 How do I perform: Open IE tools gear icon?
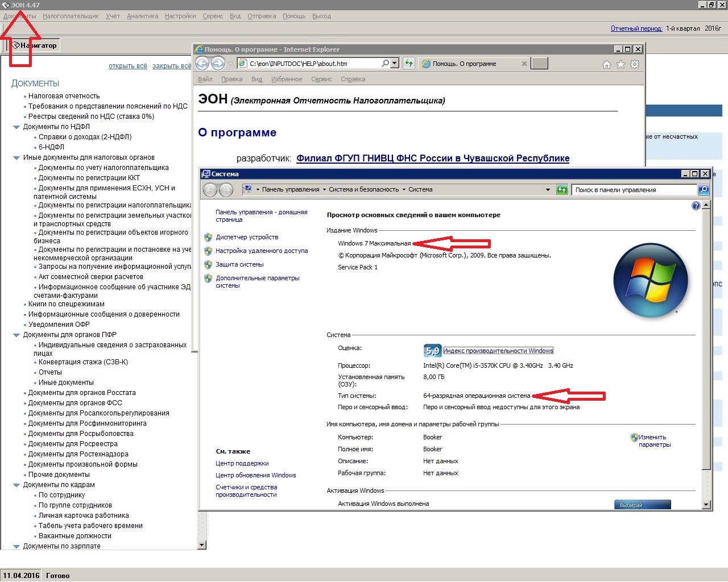[635, 64]
